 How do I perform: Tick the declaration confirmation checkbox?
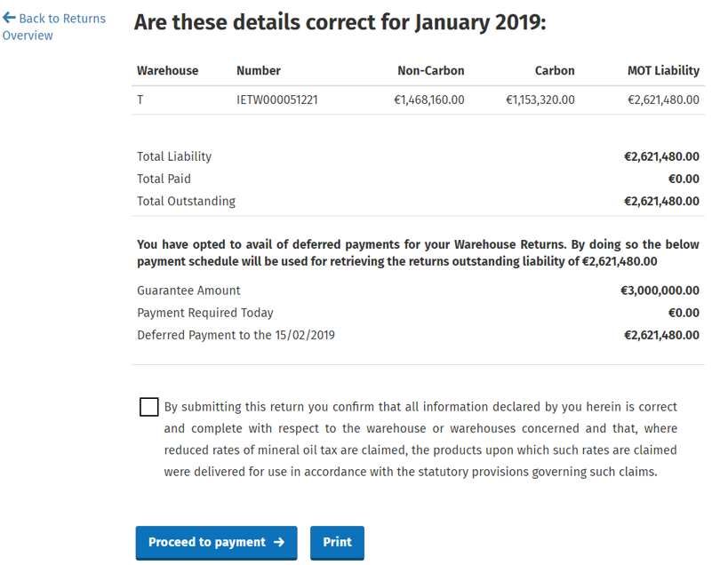149,407
